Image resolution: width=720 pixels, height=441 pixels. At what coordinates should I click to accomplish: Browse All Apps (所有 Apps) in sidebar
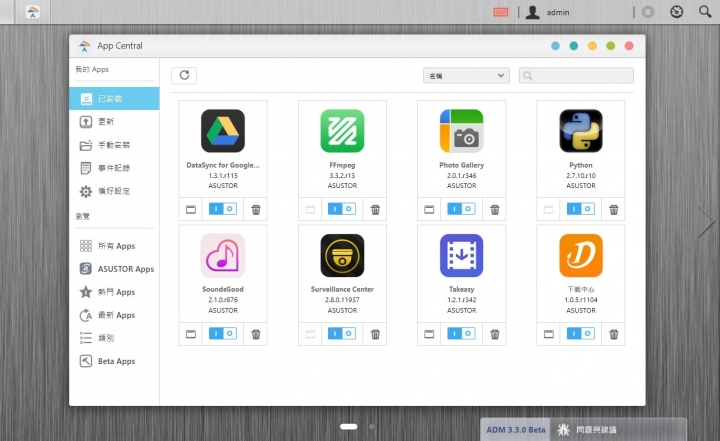click(x=114, y=246)
